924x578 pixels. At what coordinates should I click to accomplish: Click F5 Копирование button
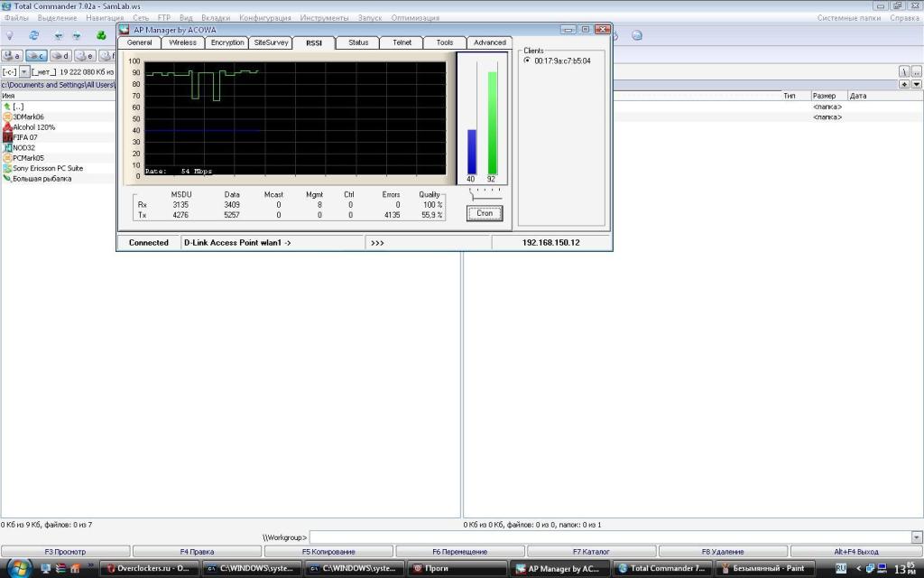coord(328,551)
